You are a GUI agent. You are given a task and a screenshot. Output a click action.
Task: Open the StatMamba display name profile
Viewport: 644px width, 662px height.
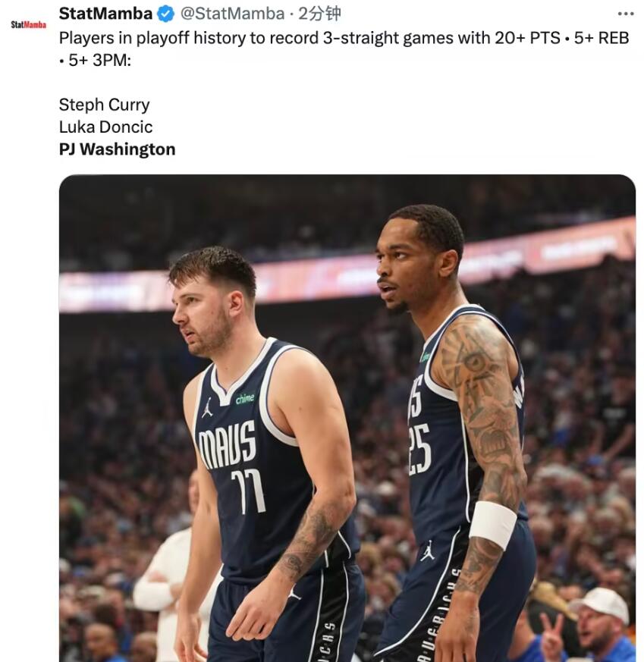tap(105, 14)
